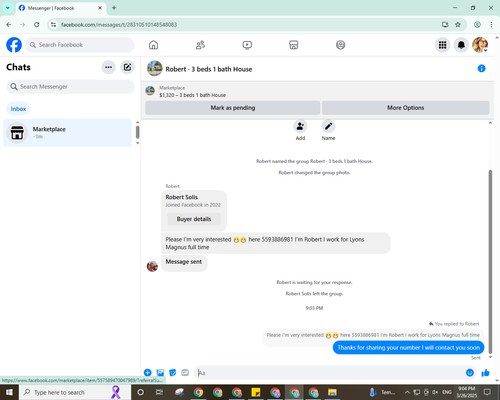Viewport: 500px width, 400px height.
Task: Click the Search Messenger field
Action: (x=70, y=87)
